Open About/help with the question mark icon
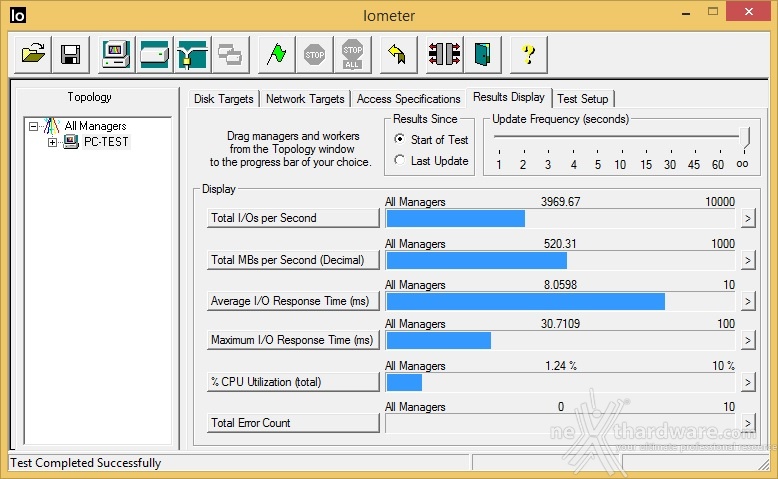Screen dimensions: 778x479 528,54
